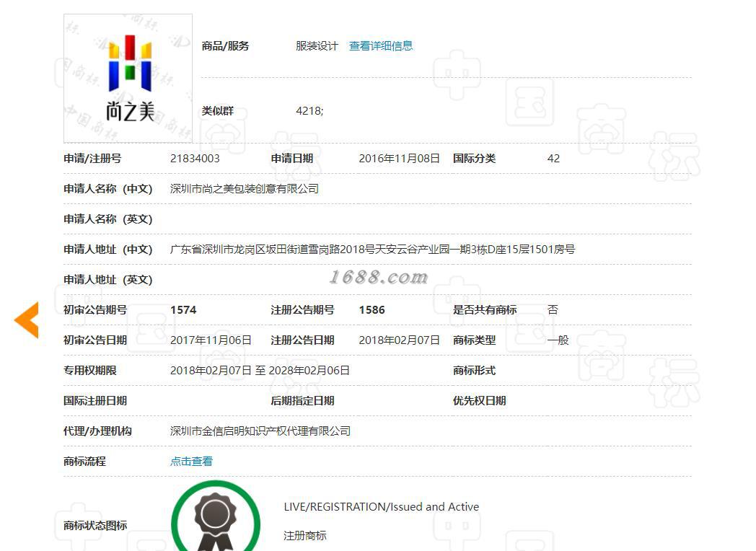Viewport: 756px width, 551px height.
Task: Select exclusive right period 2018年02月07日 至 2028年02月06日
Action: [260, 371]
